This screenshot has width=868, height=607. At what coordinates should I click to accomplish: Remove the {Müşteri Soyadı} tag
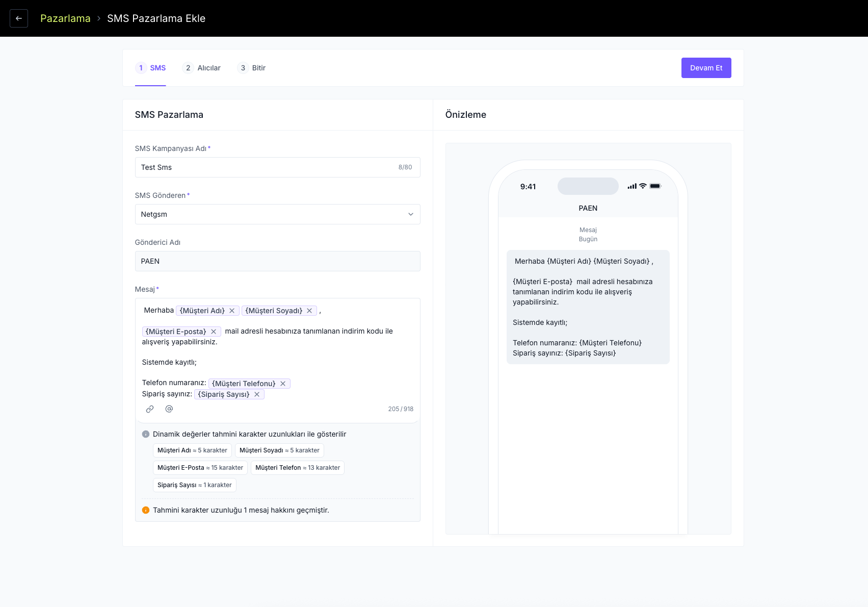point(309,311)
